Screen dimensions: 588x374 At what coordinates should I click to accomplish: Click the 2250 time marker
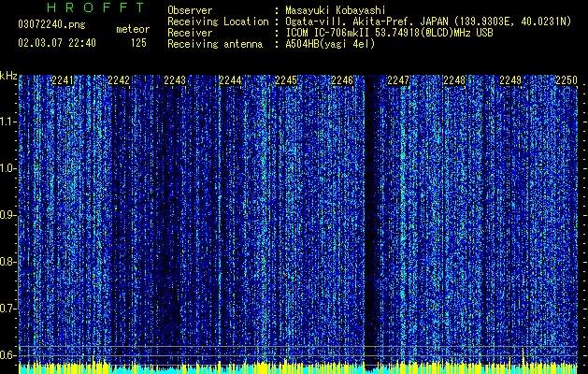click(x=566, y=79)
